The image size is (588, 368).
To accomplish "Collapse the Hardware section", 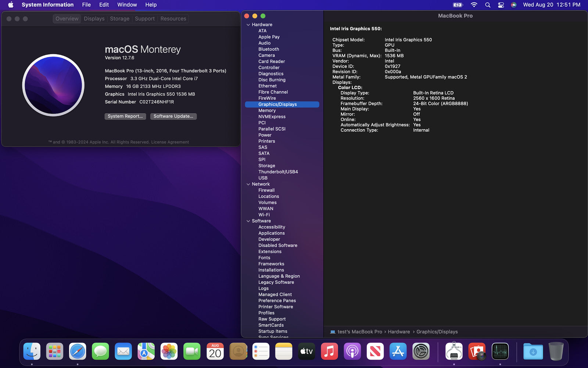I will (248, 25).
